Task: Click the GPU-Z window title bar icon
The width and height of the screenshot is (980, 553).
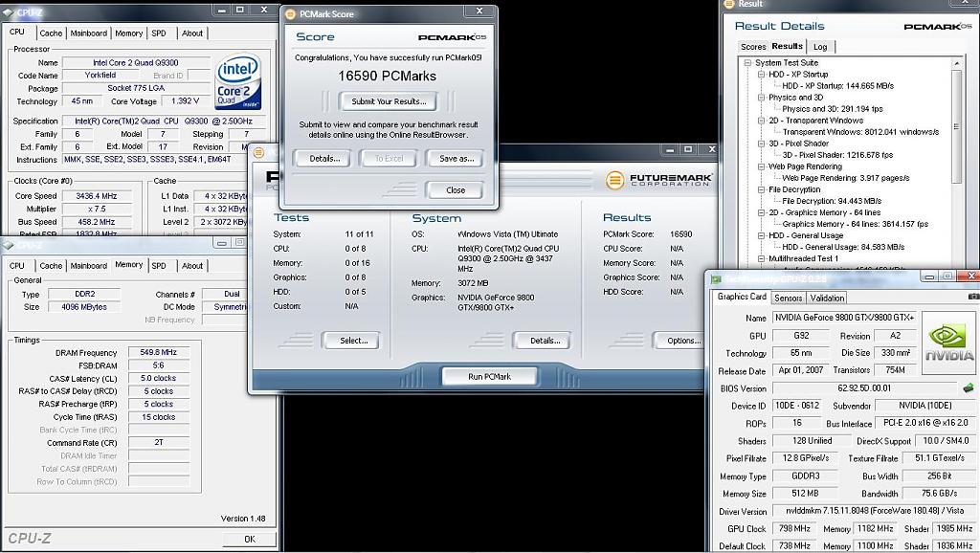Action: pos(716,278)
